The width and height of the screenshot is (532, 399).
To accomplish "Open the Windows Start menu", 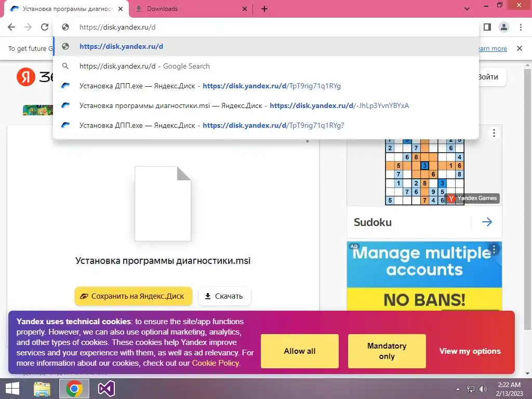I will (x=12, y=389).
